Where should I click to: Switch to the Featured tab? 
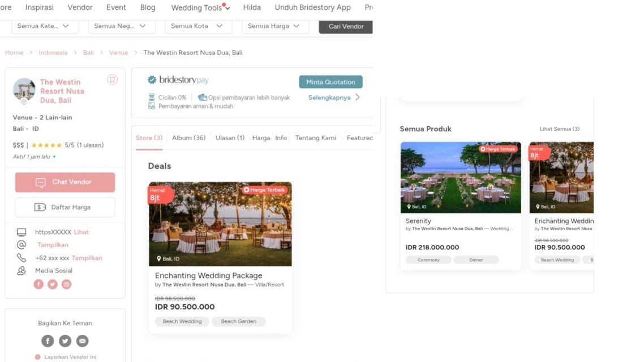coord(360,138)
